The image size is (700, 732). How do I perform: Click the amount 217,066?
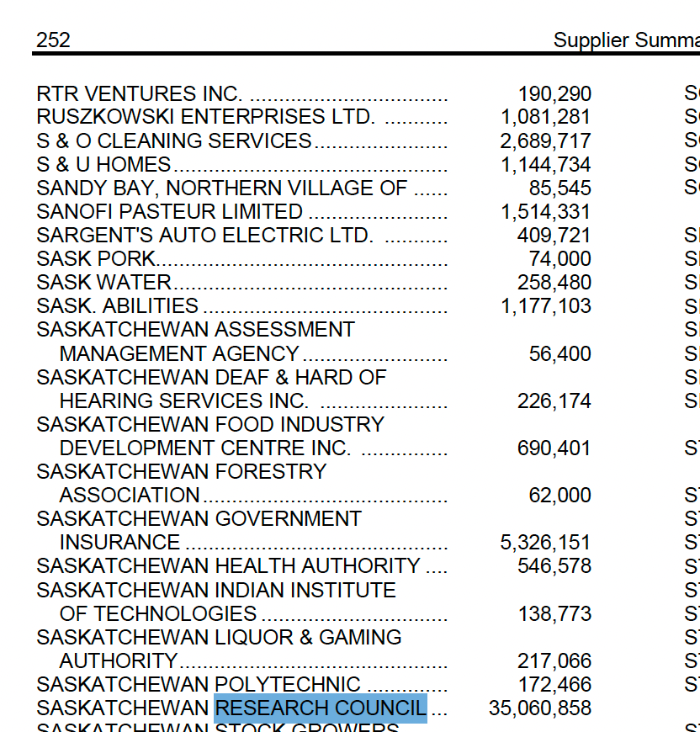click(x=554, y=661)
